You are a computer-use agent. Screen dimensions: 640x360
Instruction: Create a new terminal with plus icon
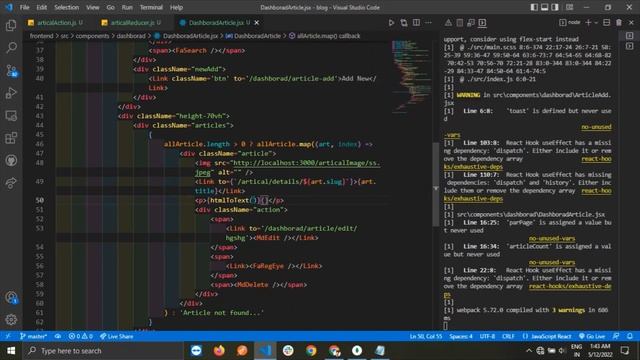588,23
